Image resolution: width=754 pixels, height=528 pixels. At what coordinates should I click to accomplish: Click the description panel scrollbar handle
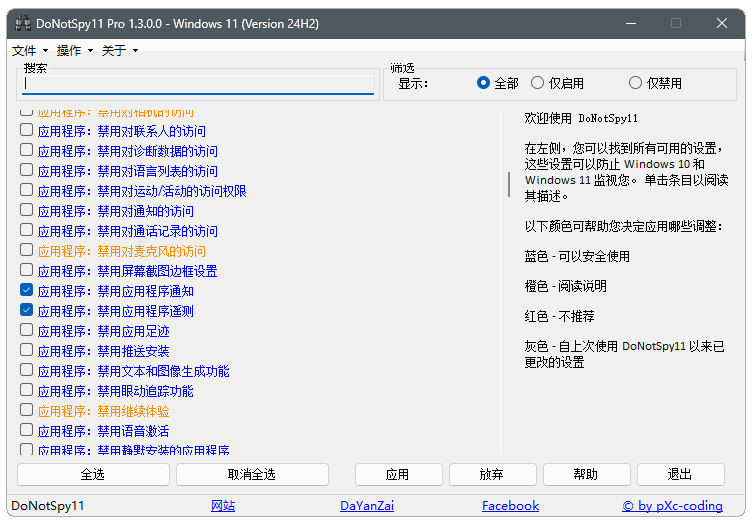pos(509,184)
